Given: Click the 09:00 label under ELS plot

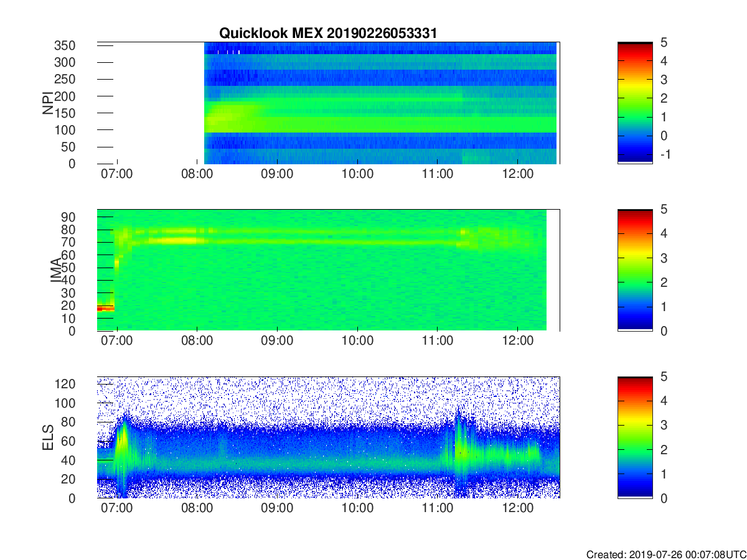Looking at the screenshot, I should point(277,508).
